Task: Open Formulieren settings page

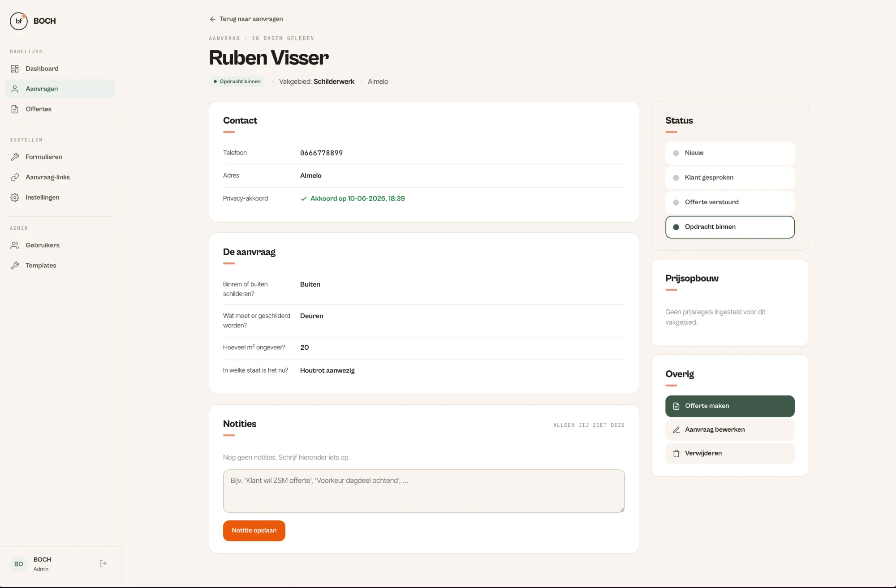Action: point(60,157)
